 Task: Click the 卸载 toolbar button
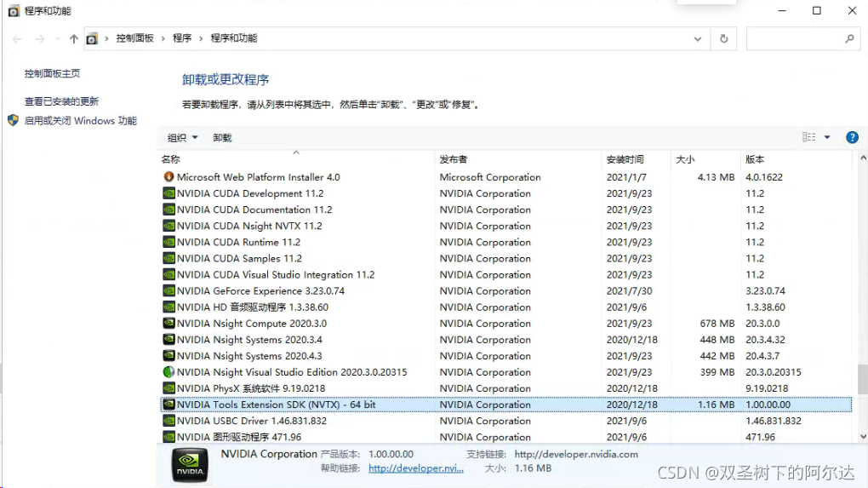(x=223, y=137)
